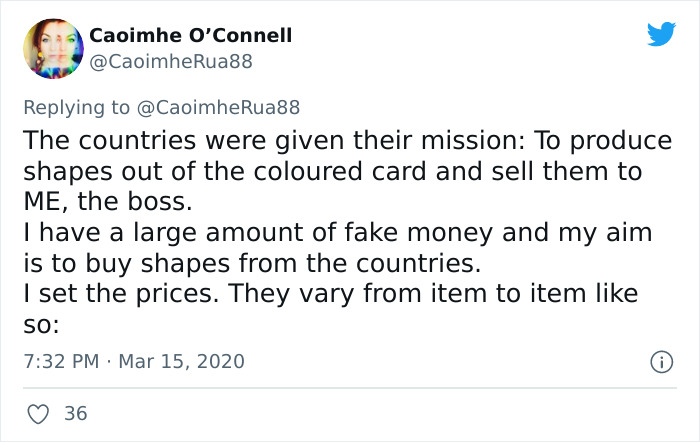Click the Twitter bird logo
This screenshot has height=442, width=700.
[660, 36]
